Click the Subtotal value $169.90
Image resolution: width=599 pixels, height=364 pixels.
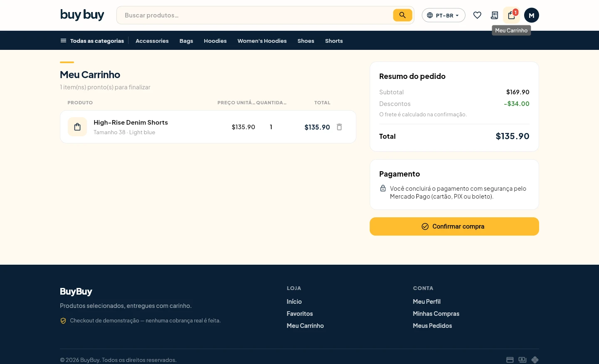pos(517,92)
